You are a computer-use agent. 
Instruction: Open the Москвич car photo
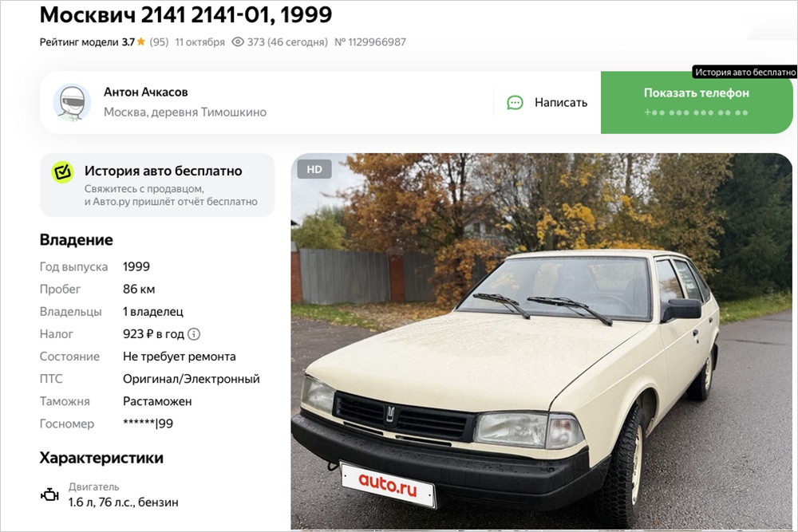pos(542,341)
